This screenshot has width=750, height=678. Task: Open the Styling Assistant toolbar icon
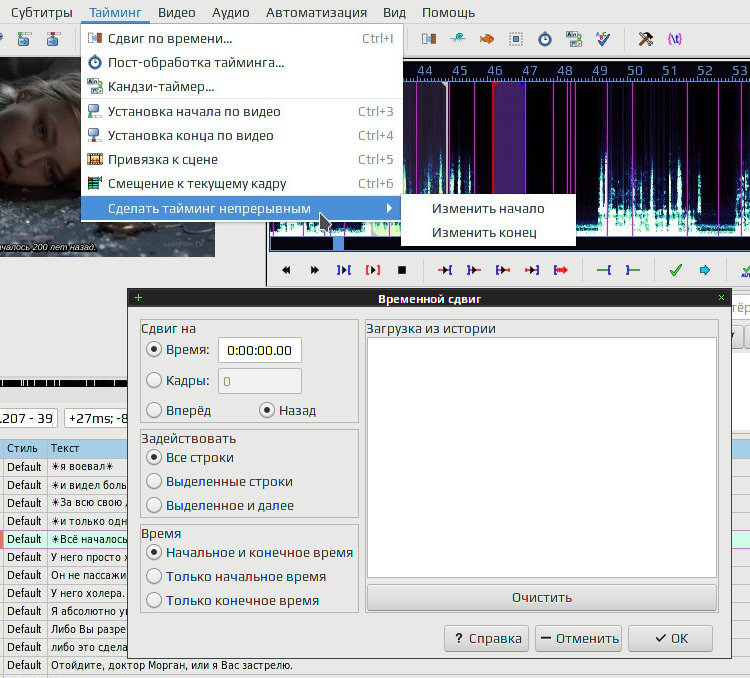click(458, 39)
